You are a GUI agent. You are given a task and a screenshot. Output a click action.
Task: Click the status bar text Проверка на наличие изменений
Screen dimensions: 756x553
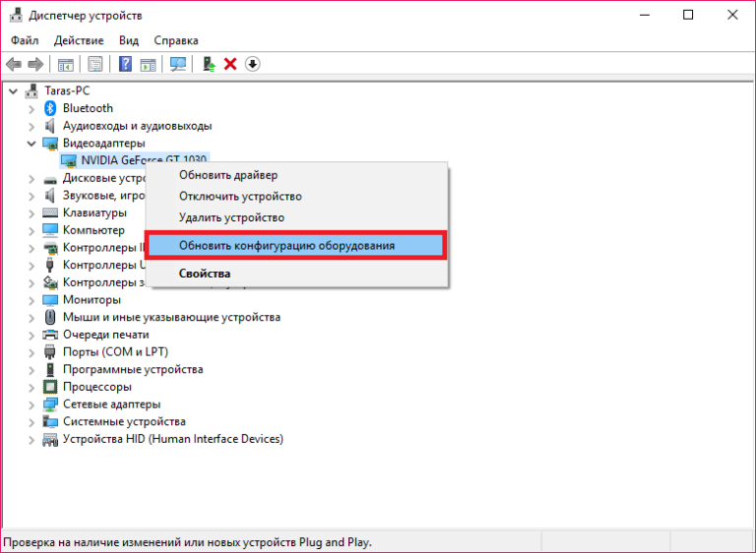point(188,542)
